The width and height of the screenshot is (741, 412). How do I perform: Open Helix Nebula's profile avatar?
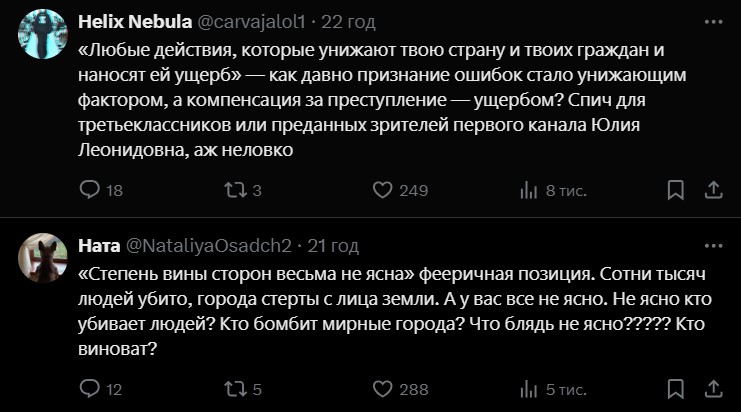tap(43, 34)
